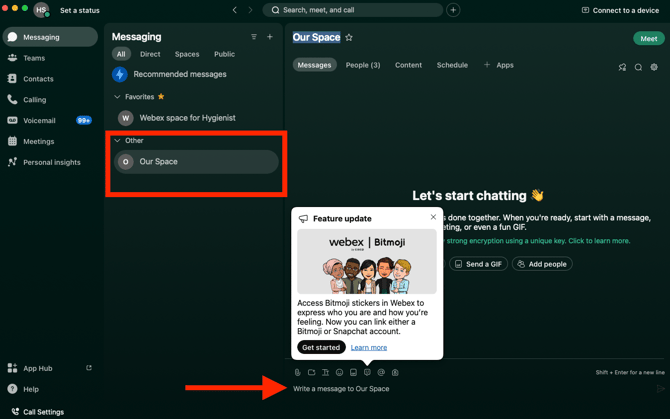Open the filter icon in Messaging header
The height and width of the screenshot is (419, 670).
pos(254,37)
